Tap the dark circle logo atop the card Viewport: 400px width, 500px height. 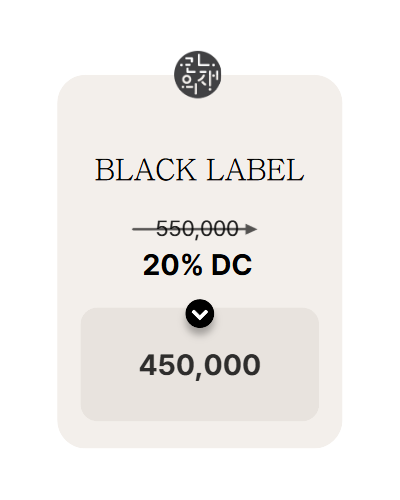click(x=198, y=75)
